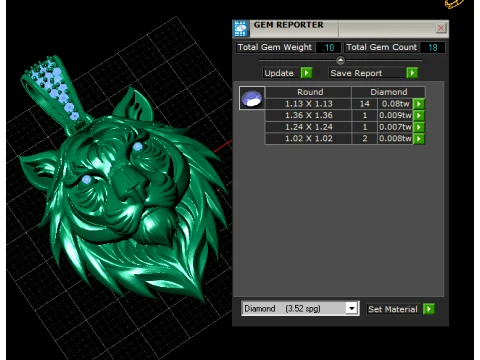Click the green arrow in the 1.36 X 1.36 row
The height and width of the screenshot is (360, 480).
[419, 115]
